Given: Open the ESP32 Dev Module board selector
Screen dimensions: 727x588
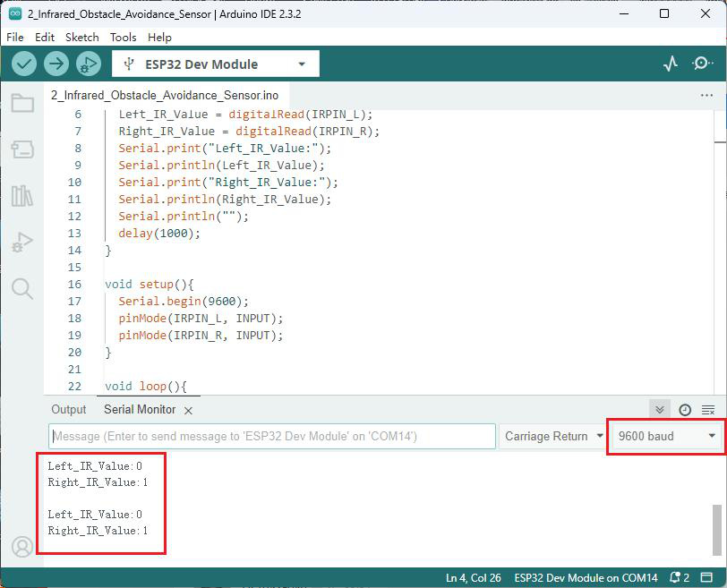Looking at the screenshot, I should [x=216, y=64].
